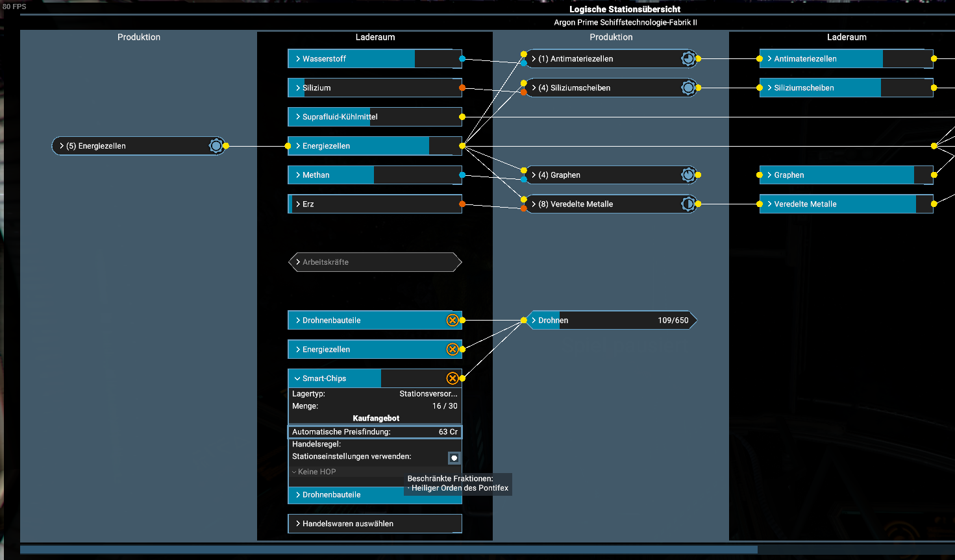
Task: Click the yellow connector dot of Suprafluid-Kühlmittel
Action: (462, 117)
